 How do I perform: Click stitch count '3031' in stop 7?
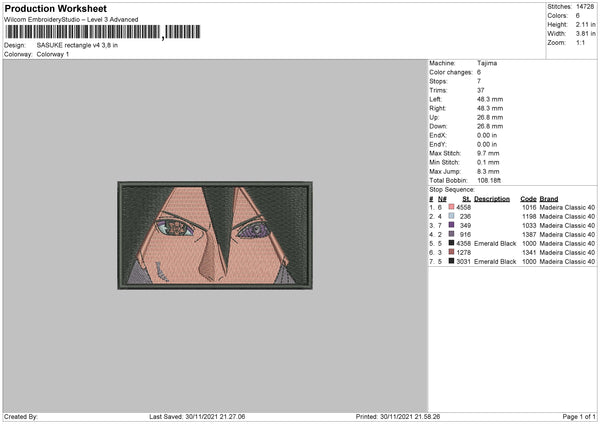click(x=464, y=261)
